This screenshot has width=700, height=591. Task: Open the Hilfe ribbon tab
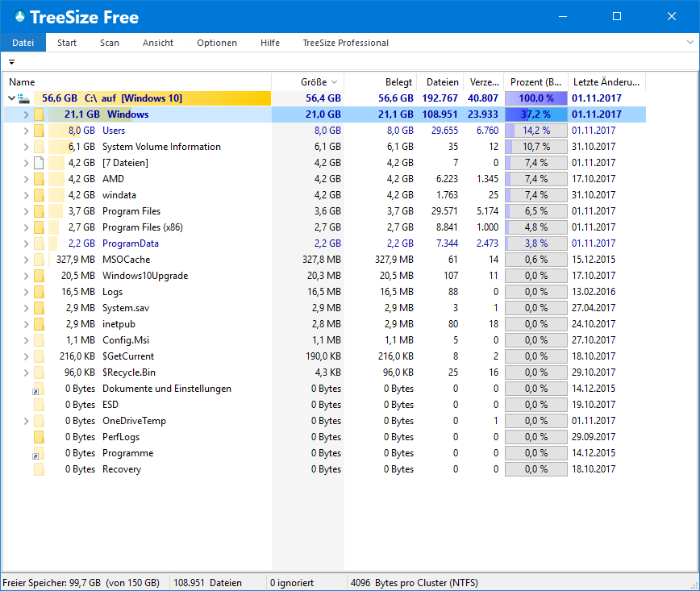click(x=270, y=43)
